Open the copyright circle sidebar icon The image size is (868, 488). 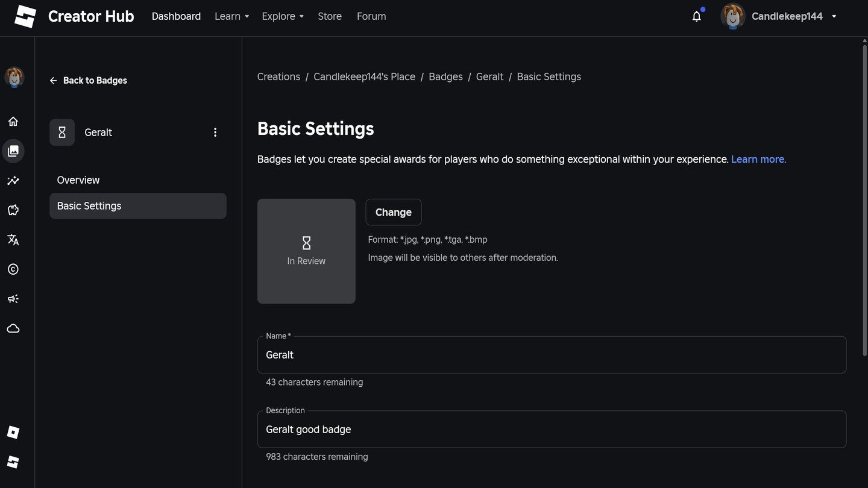(x=13, y=269)
